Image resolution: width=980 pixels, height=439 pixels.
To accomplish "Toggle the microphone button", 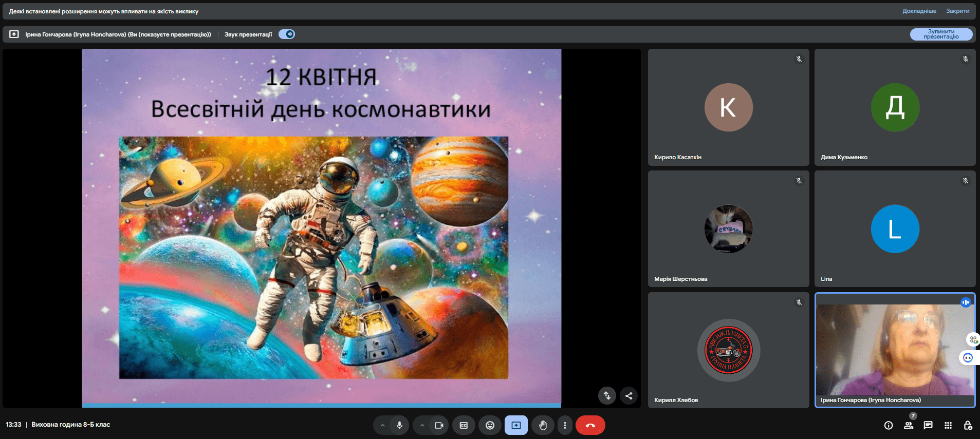I will (x=399, y=425).
